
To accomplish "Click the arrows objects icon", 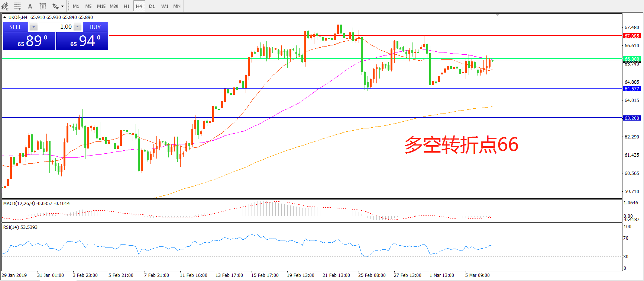I will coord(55,6).
